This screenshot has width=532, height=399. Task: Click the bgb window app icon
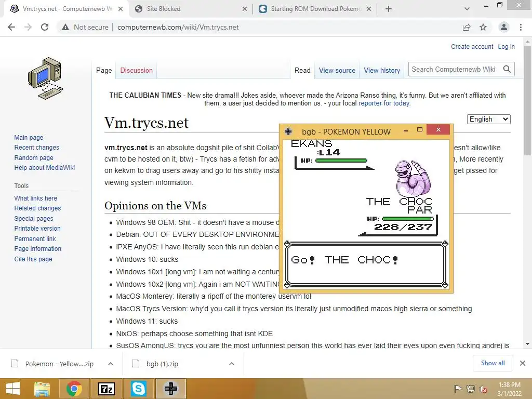[288, 131]
